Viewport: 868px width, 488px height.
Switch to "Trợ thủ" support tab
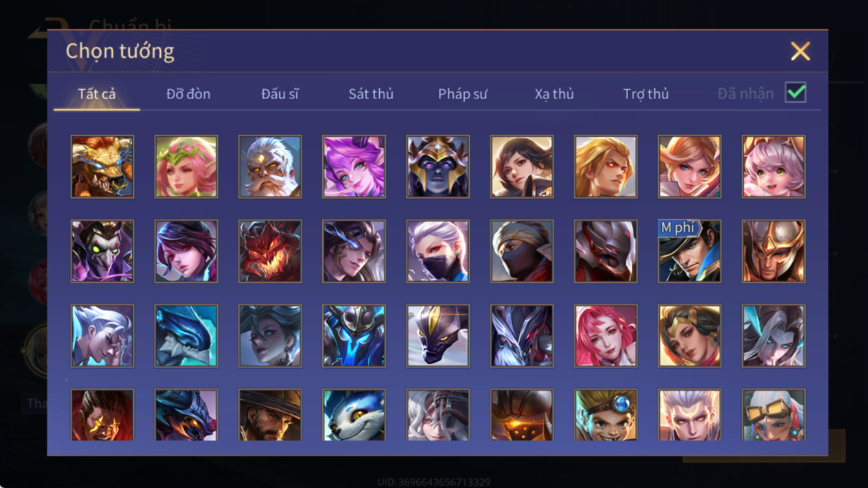646,94
